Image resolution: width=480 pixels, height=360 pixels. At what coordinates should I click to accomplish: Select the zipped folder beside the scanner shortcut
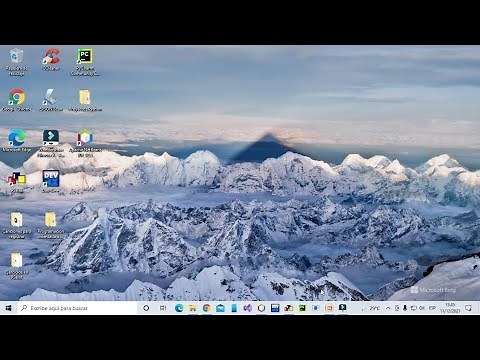pyautogui.click(x=85, y=100)
